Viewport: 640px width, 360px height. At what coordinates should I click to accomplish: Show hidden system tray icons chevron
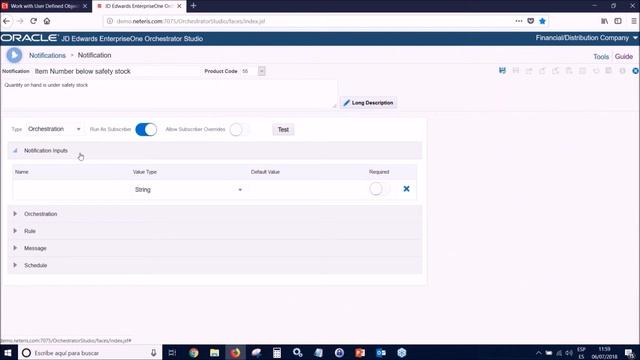538,353
